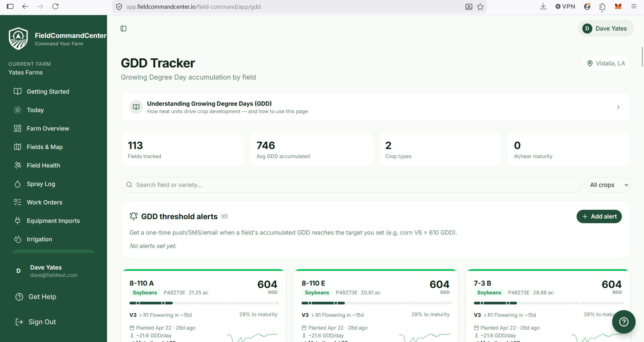Click the 113 Fields tracked stat

click(182, 149)
